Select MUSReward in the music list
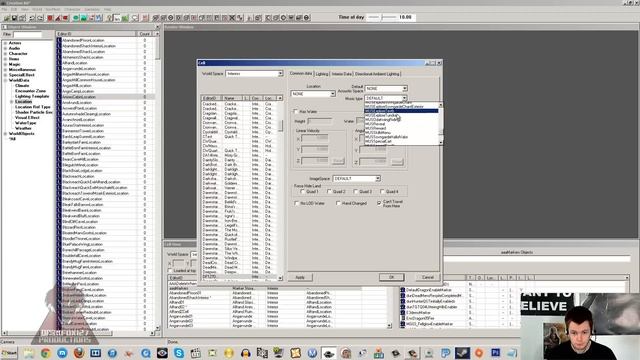This screenshot has height=360, width=640. [x=376, y=128]
